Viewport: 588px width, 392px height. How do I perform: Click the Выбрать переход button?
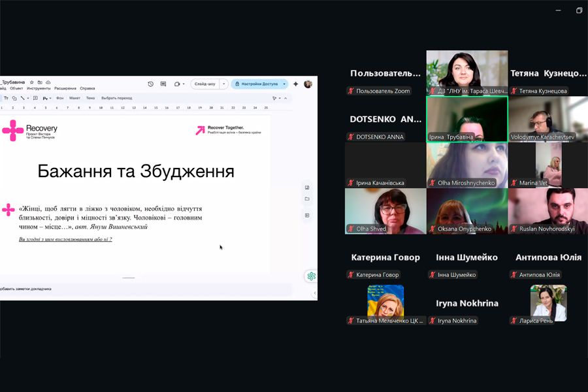pyautogui.click(x=116, y=98)
